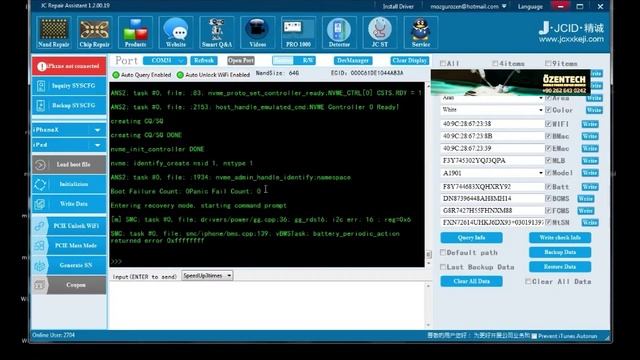Click Clear Display button
Screen dimensions: 640x360
tap(409, 60)
